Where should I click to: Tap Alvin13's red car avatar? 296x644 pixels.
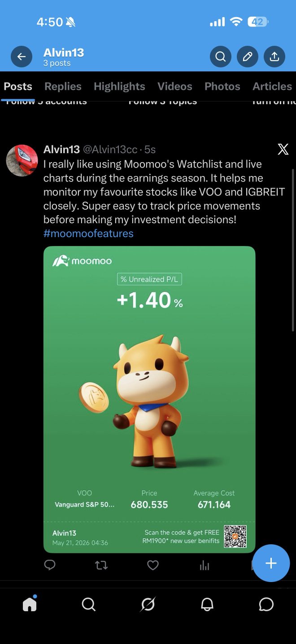point(22,160)
